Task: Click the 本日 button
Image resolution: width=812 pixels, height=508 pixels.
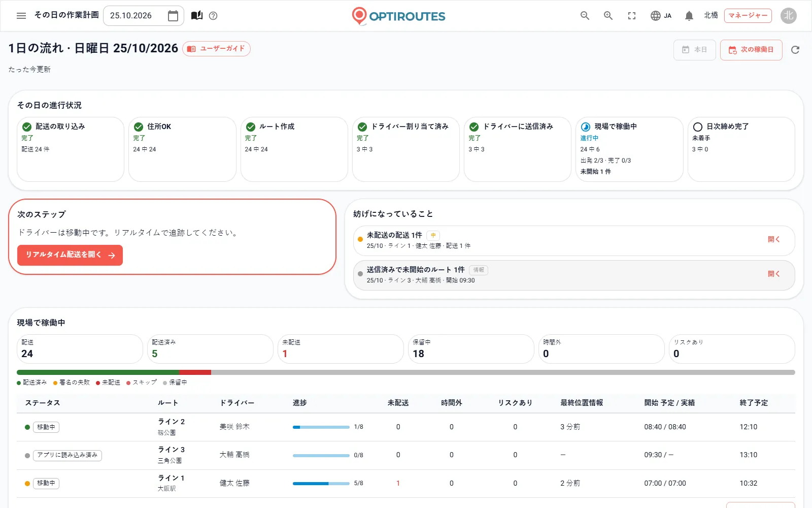Action: (694, 50)
